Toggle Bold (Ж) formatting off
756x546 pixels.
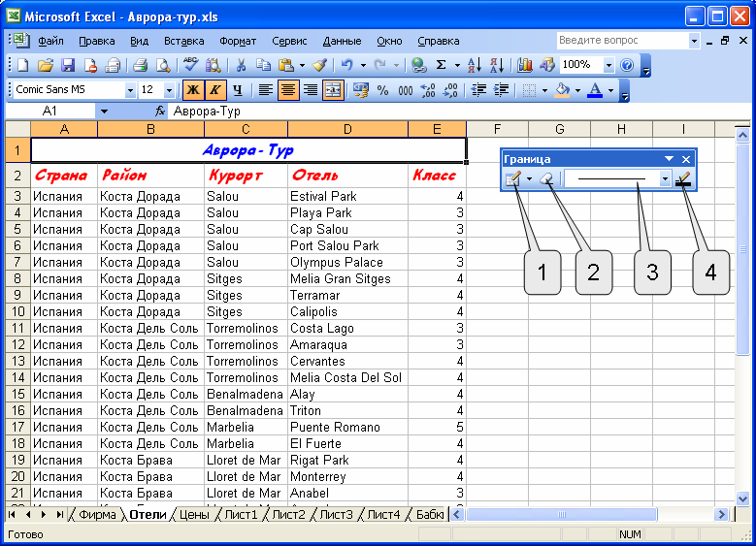[x=193, y=90]
